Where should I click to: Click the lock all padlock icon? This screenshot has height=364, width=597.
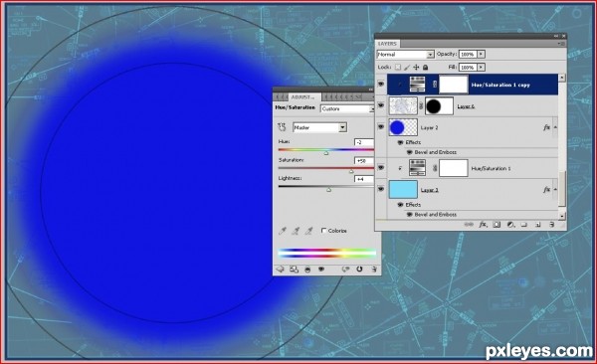(426, 68)
